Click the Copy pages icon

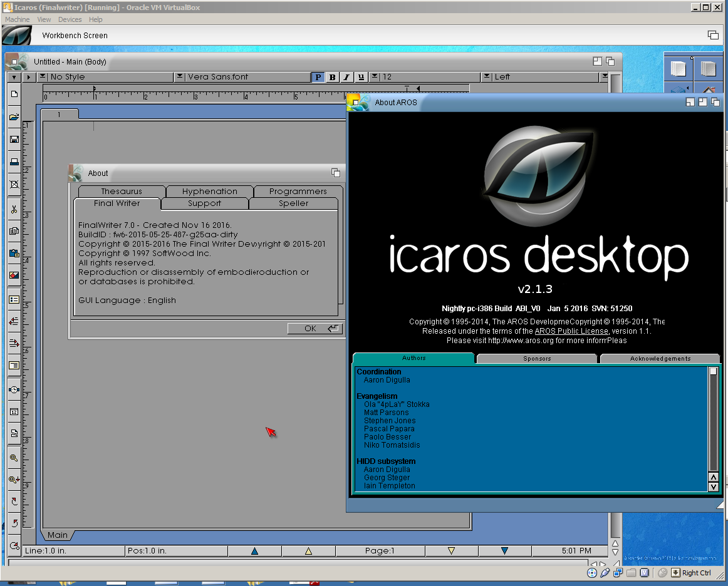(14, 231)
